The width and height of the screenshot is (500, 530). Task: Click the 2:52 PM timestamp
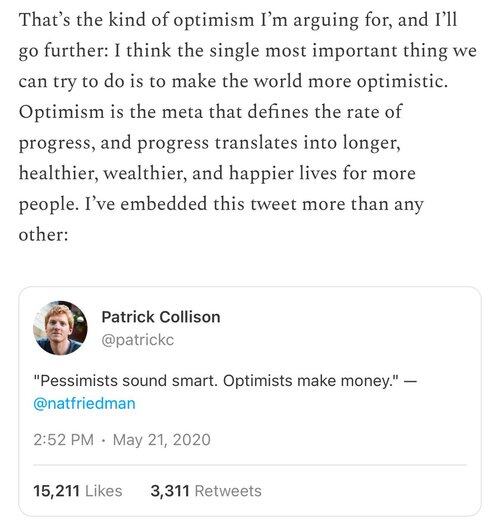point(64,440)
